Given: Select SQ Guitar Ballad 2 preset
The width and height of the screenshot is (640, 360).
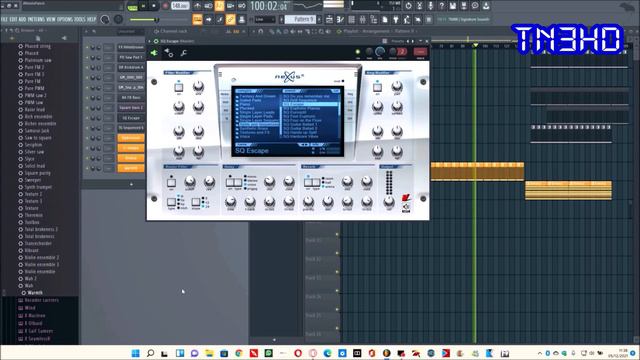Looking at the screenshot, I should pyautogui.click(x=300, y=129).
